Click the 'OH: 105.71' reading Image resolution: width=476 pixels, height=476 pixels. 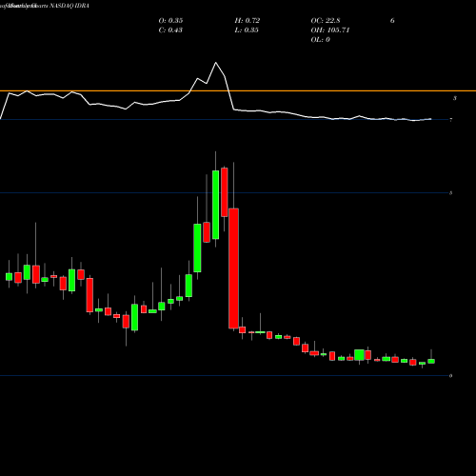[330, 30]
